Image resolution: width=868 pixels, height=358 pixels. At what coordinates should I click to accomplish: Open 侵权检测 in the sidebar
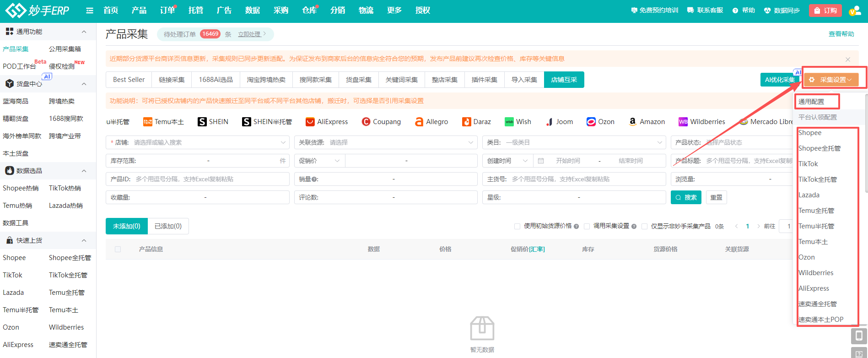[x=62, y=66]
